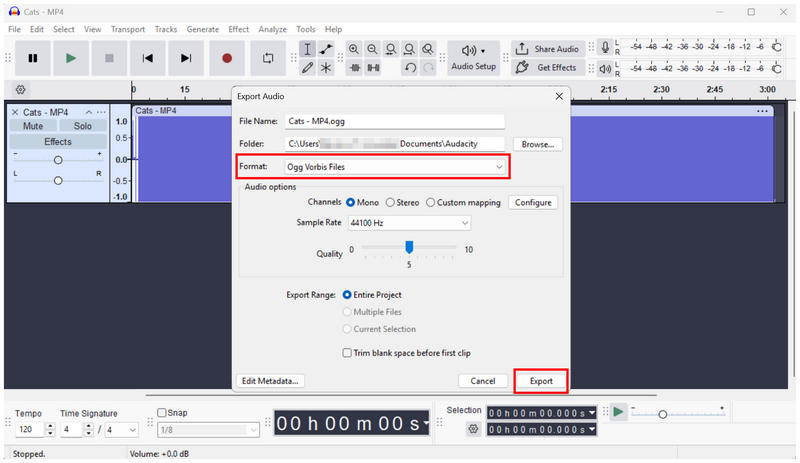The image size is (800, 463).
Task: Open the Generate menu
Action: pos(203,29)
